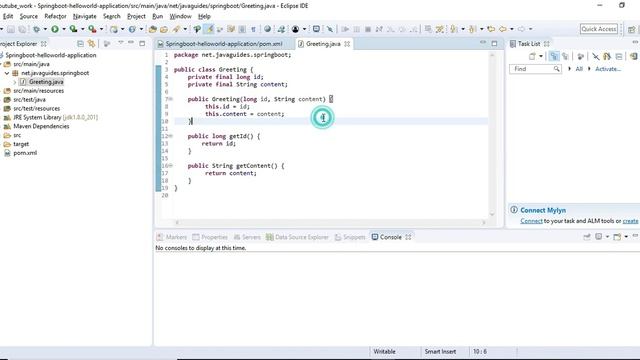This screenshot has width=640, height=360.
Task: Click the Quick Access search field
Action: pos(599,29)
